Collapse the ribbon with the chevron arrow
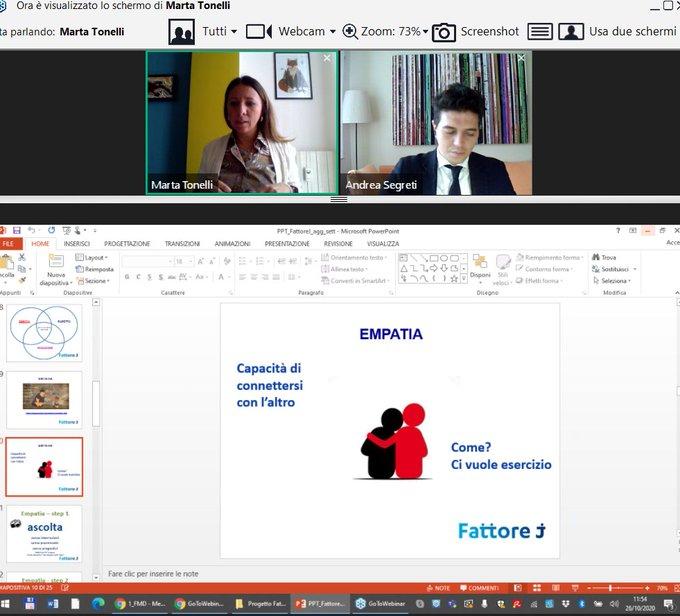 [x=677, y=293]
